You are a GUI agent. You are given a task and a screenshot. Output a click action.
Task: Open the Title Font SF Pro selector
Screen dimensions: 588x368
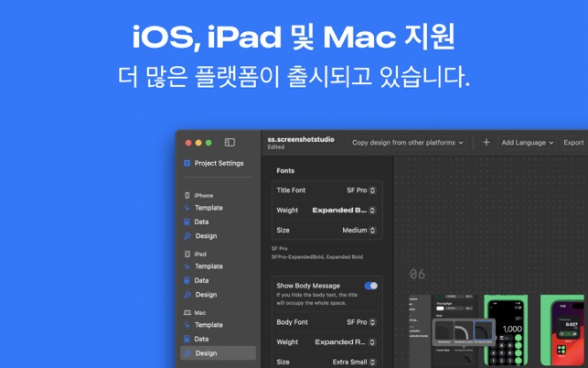[x=360, y=190]
